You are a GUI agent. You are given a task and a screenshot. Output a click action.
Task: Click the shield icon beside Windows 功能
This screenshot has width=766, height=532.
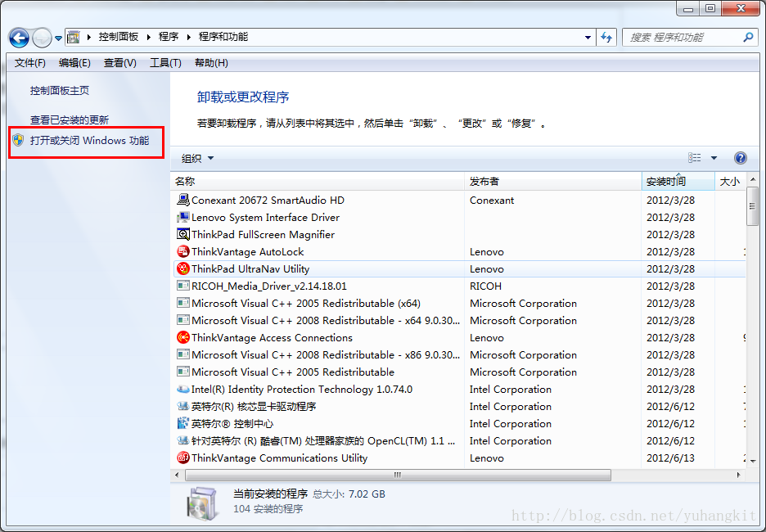(19, 140)
